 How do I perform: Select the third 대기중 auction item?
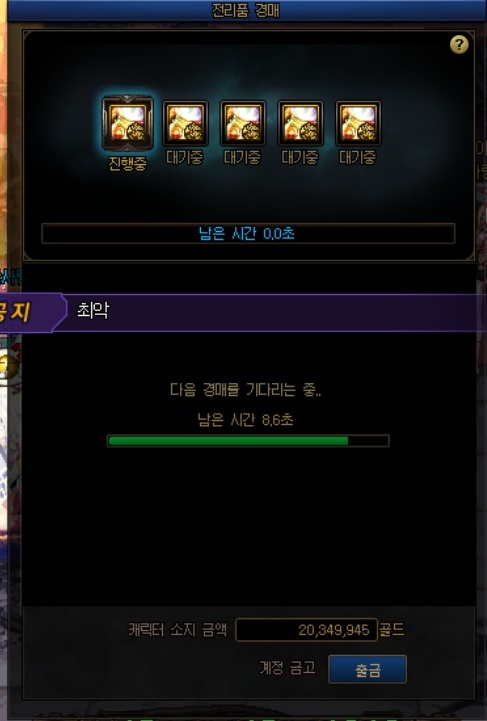click(300, 123)
